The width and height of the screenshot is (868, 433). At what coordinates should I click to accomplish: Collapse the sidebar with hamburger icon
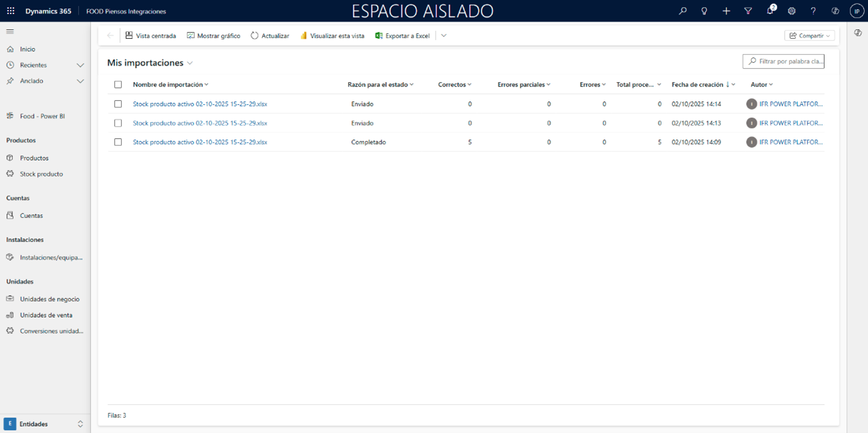pos(10,31)
